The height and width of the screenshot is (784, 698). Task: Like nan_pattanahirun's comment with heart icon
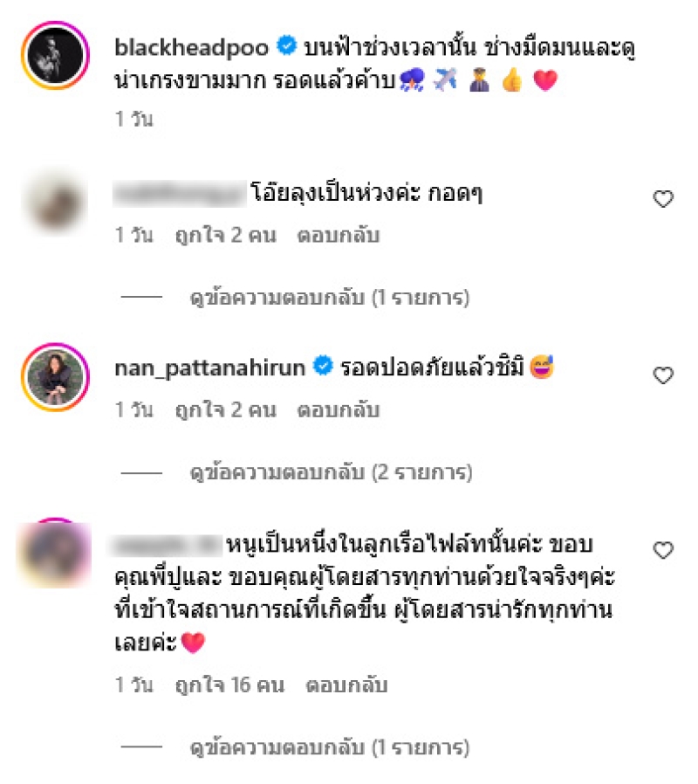click(663, 375)
